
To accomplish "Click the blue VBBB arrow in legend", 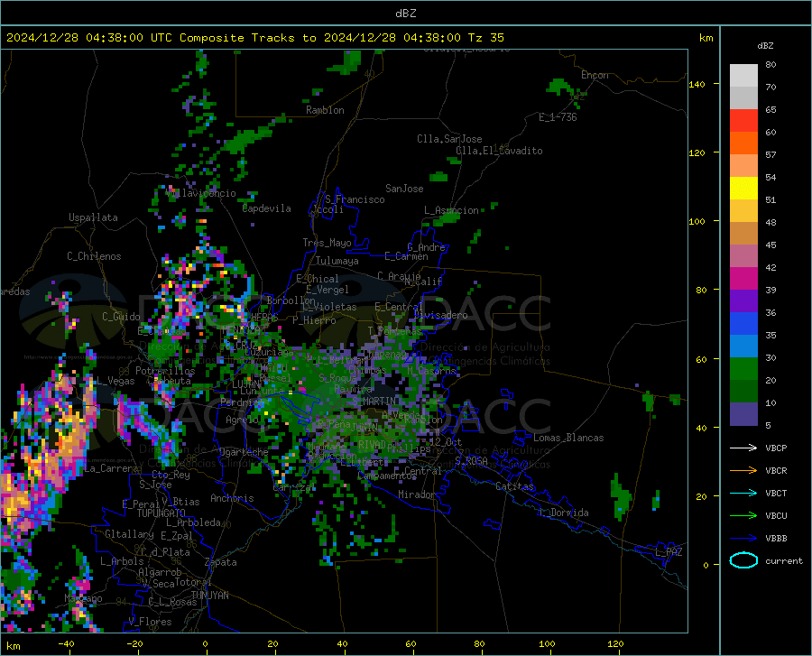I will coord(743,538).
